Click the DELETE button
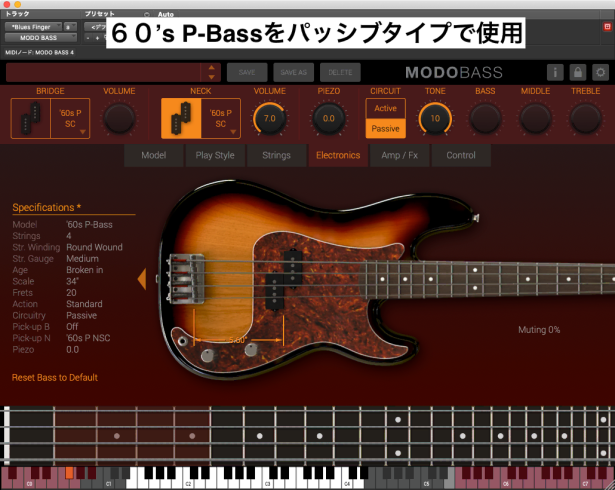This screenshot has height=490, width=615. pyautogui.click(x=340, y=73)
